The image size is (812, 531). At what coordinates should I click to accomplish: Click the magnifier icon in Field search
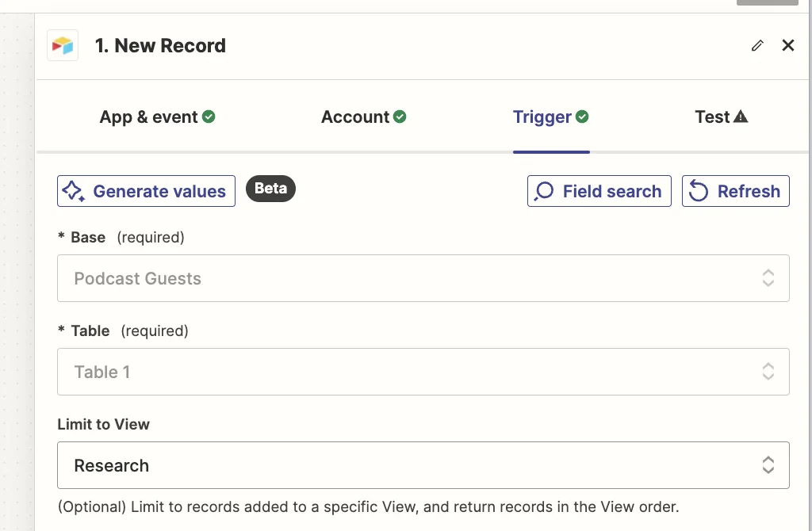[x=544, y=191]
